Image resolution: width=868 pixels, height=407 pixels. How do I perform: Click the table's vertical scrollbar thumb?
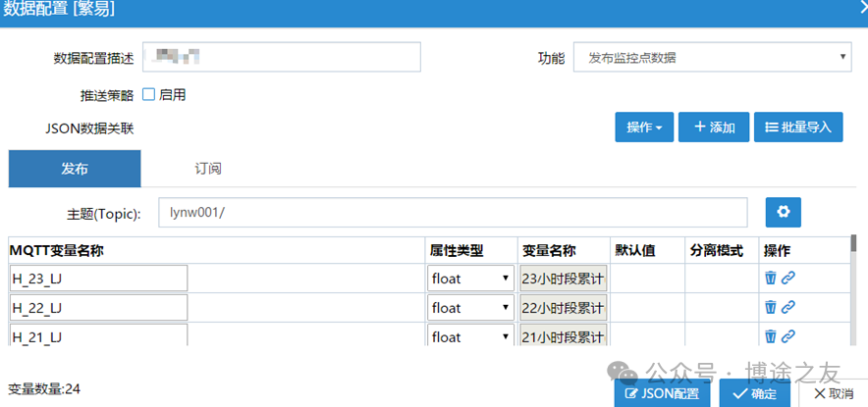[853, 243]
